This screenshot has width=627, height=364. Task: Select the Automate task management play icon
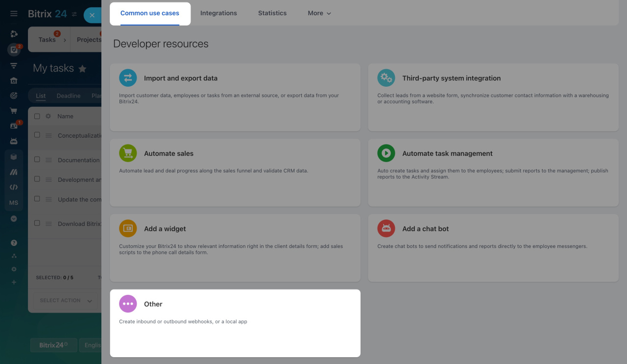tap(386, 153)
